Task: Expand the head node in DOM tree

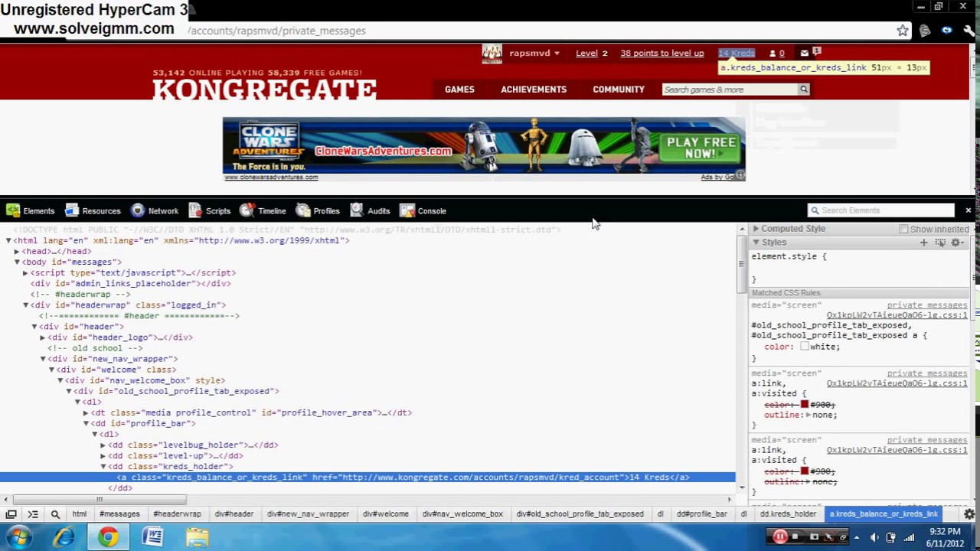Action: [17, 251]
